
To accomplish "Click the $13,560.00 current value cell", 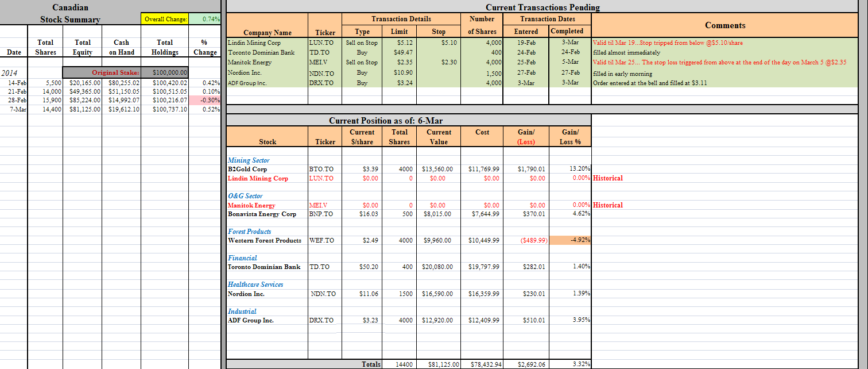I will click(437, 169).
